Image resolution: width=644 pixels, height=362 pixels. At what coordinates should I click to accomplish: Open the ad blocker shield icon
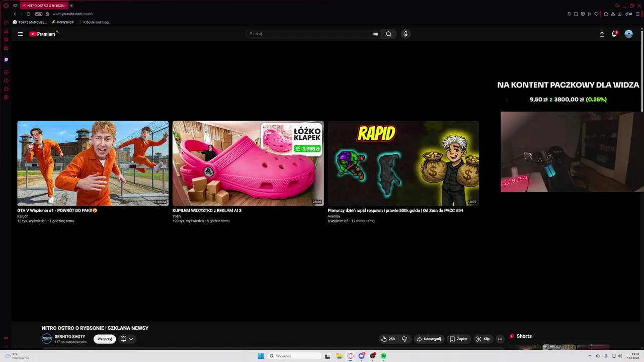[583, 14]
